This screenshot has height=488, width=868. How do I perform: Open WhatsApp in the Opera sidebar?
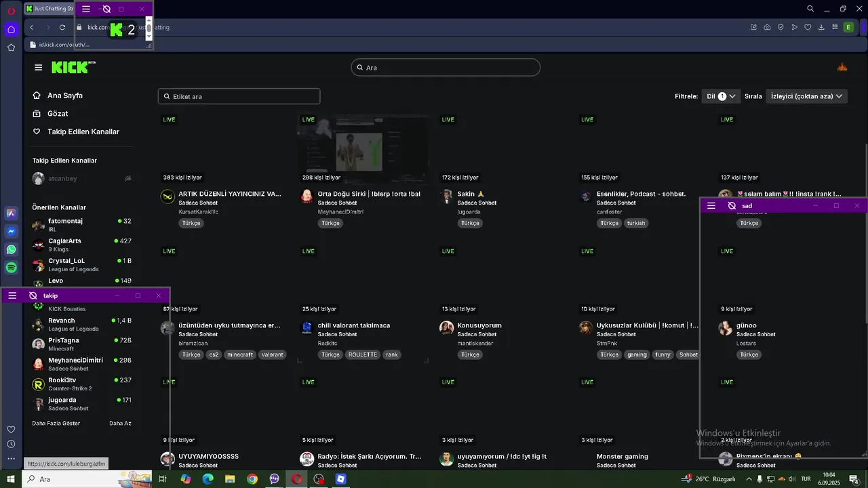click(x=12, y=249)
